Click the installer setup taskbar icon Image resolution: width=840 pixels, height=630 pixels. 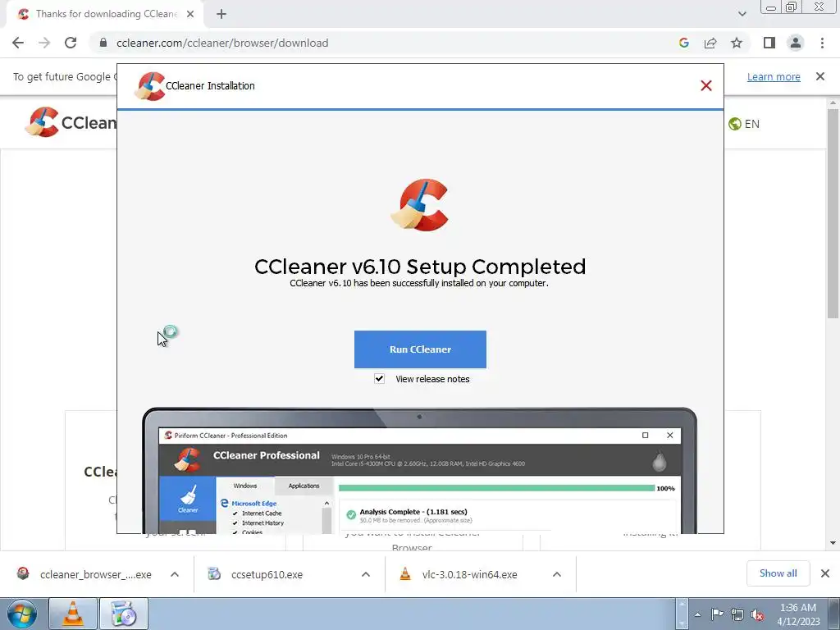(x=124, y=614)
